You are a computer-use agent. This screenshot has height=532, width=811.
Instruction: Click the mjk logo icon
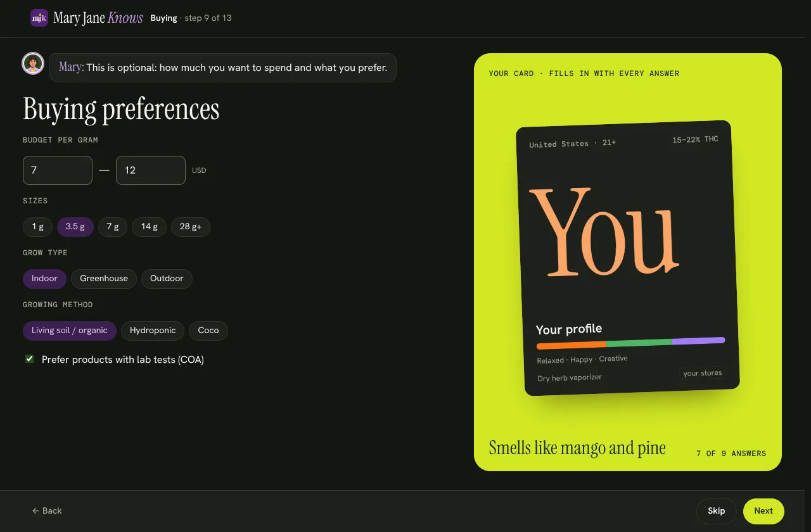tap(39, 18)
